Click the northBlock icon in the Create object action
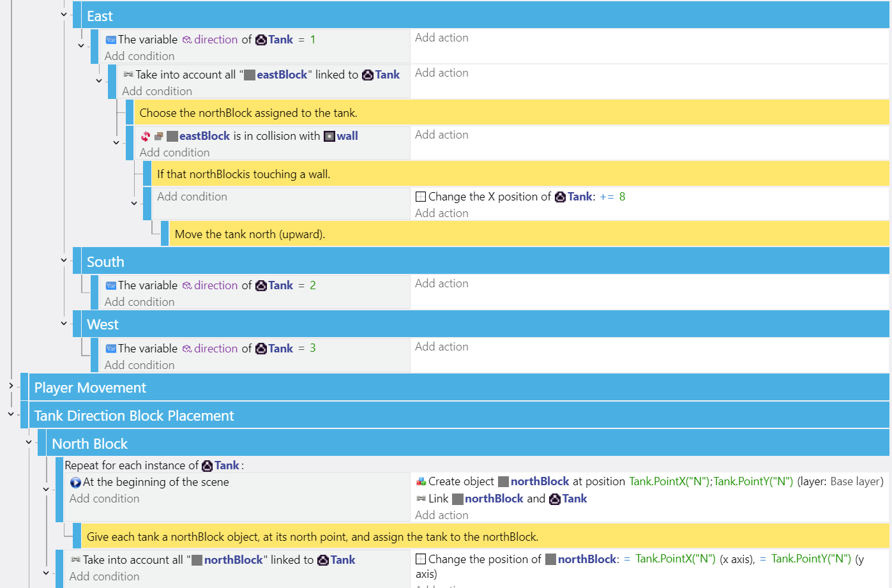The image size is (892, 588). 503,481
